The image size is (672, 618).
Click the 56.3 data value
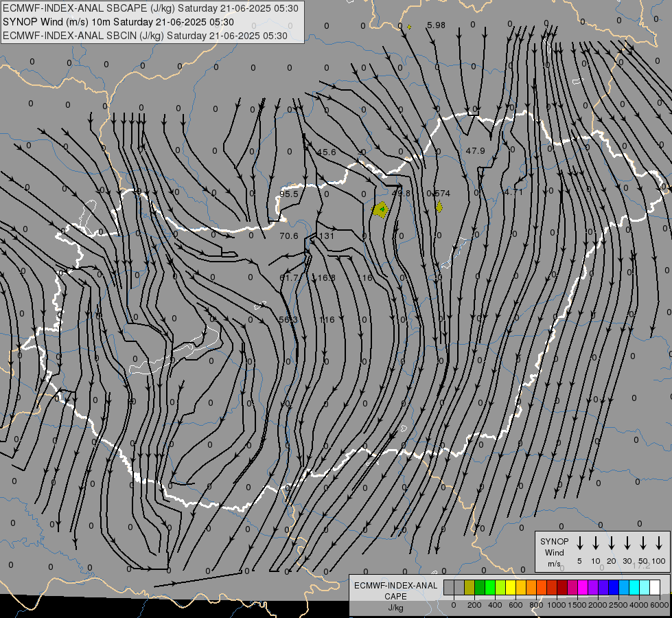(288, 319)
